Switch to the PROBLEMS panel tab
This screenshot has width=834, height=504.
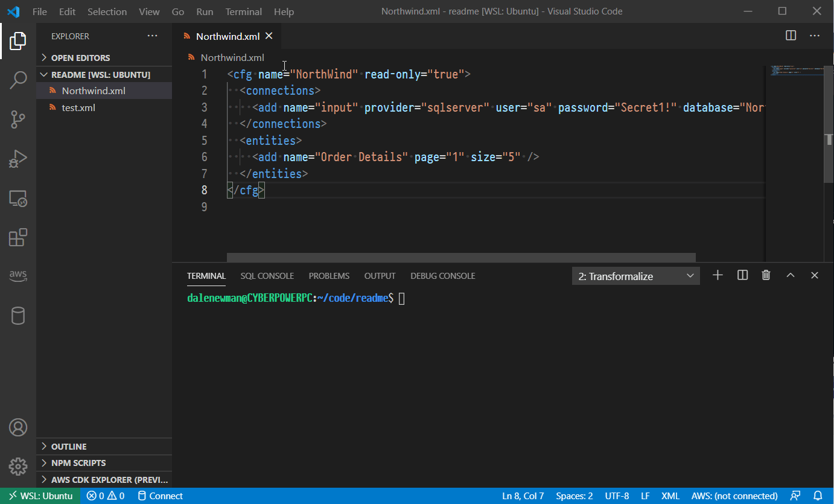(x=329, y=276)
